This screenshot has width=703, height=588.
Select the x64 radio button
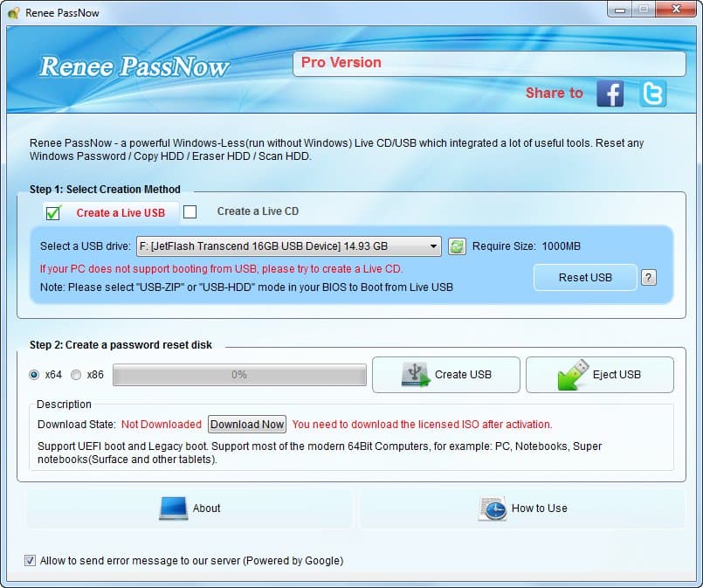(x=34, y=375)
